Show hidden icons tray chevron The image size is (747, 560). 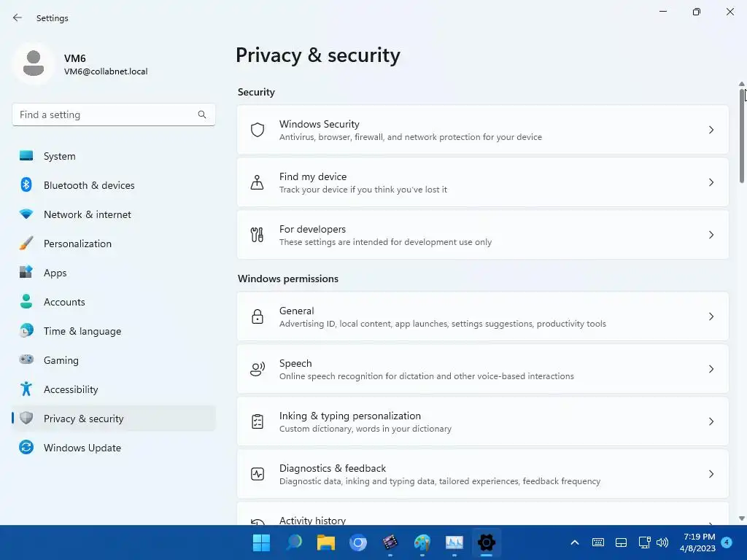[575, 542]
